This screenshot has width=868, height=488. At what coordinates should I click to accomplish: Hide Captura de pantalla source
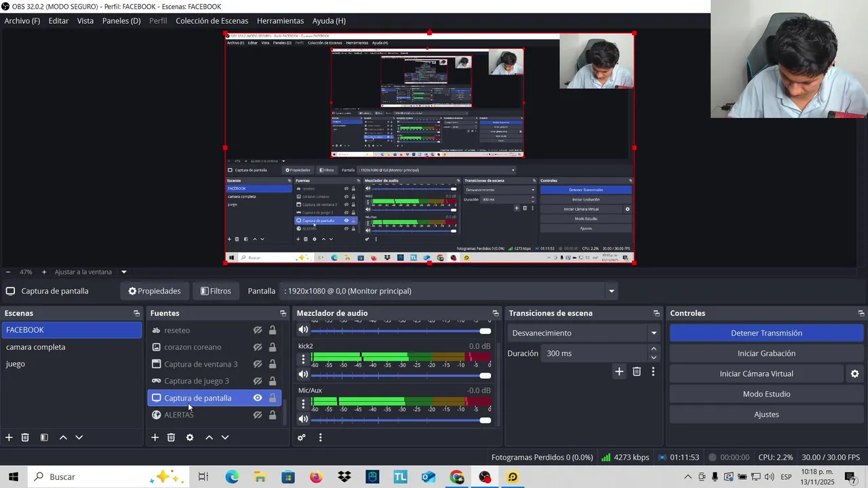point(258,398)
